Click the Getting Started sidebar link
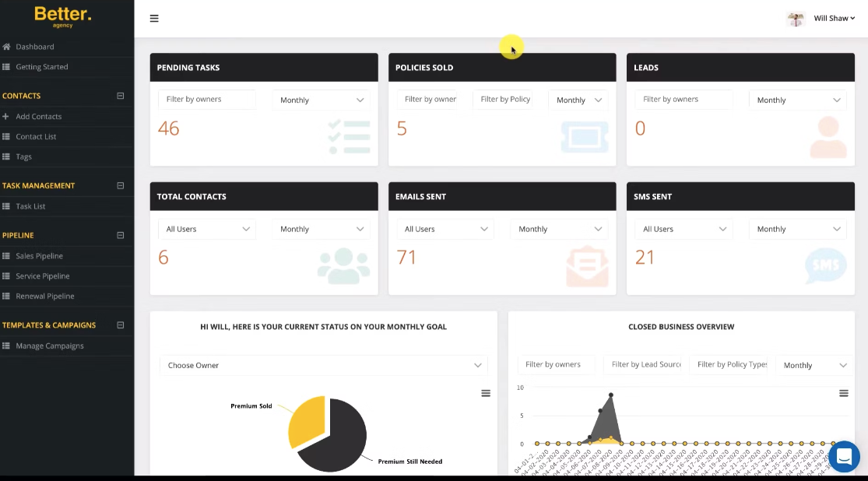Image resolution: width=868 pixels, height=481 pixels. click(x=42, y=67)
